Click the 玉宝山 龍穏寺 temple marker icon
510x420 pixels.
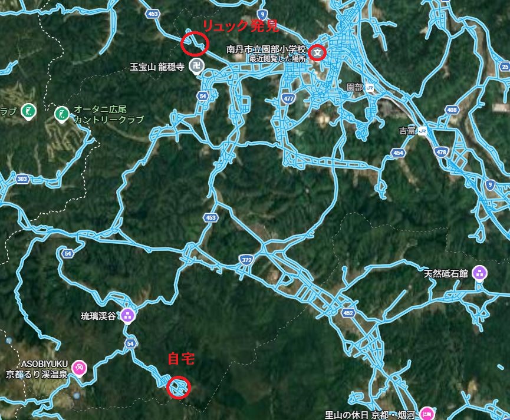[197, 67]
